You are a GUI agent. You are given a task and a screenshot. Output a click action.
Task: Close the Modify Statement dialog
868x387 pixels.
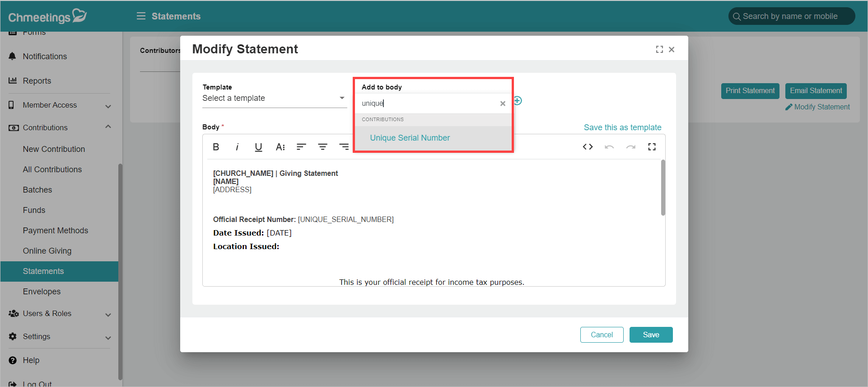[x=672, y=49]
